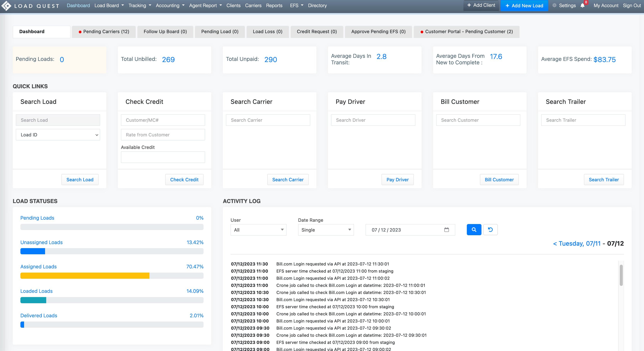Click the blue Unassigned Loads progress bar
The image size is (644, 351).
click(33, 251)
